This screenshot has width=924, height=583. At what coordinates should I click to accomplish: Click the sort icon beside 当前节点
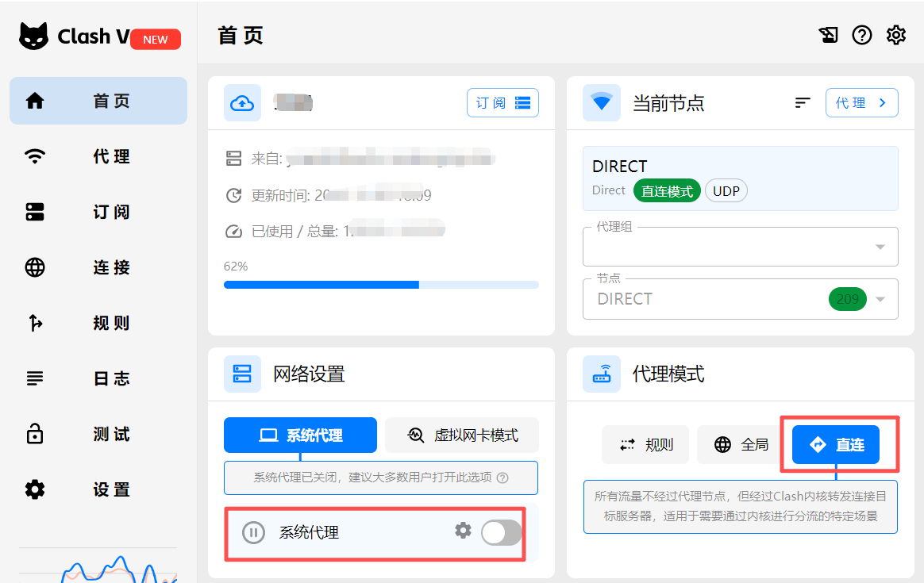tap(803, 102)
